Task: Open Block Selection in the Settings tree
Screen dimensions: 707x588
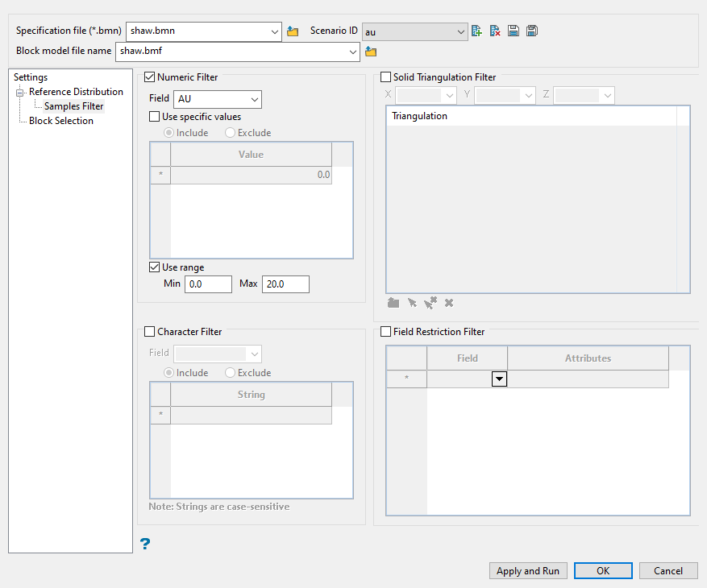Action: [61, 121]
